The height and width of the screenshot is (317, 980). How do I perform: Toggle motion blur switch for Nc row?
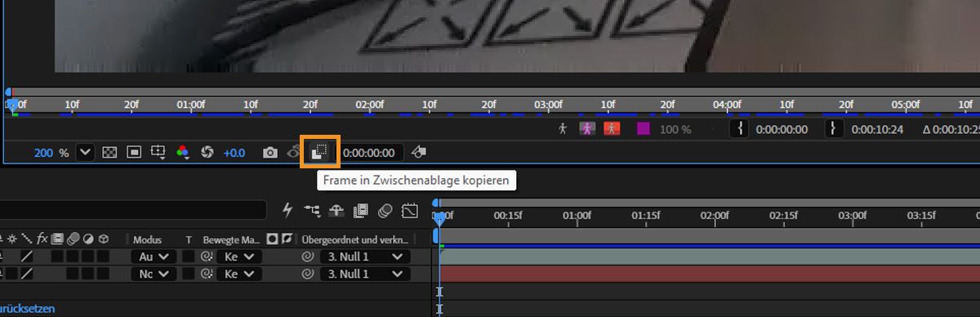click(73, 275)
